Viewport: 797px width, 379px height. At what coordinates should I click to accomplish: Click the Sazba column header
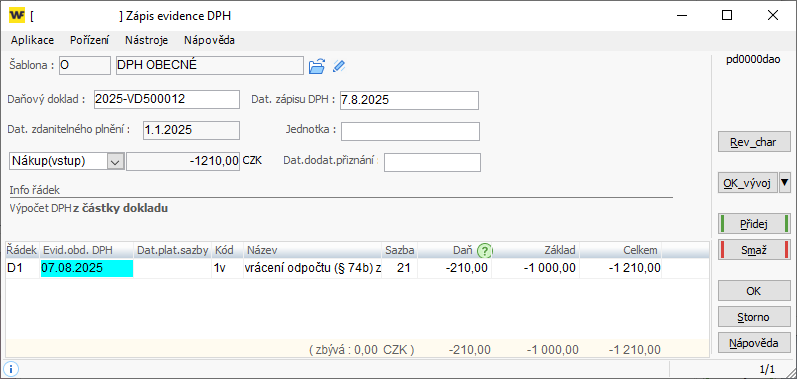coord(400,250)
